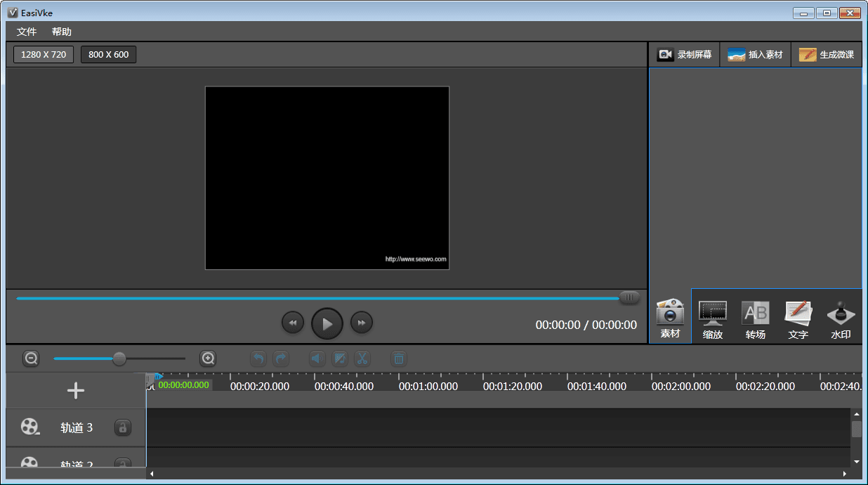Toggle the film reel icon of 轨道 3

click(29, 427)
